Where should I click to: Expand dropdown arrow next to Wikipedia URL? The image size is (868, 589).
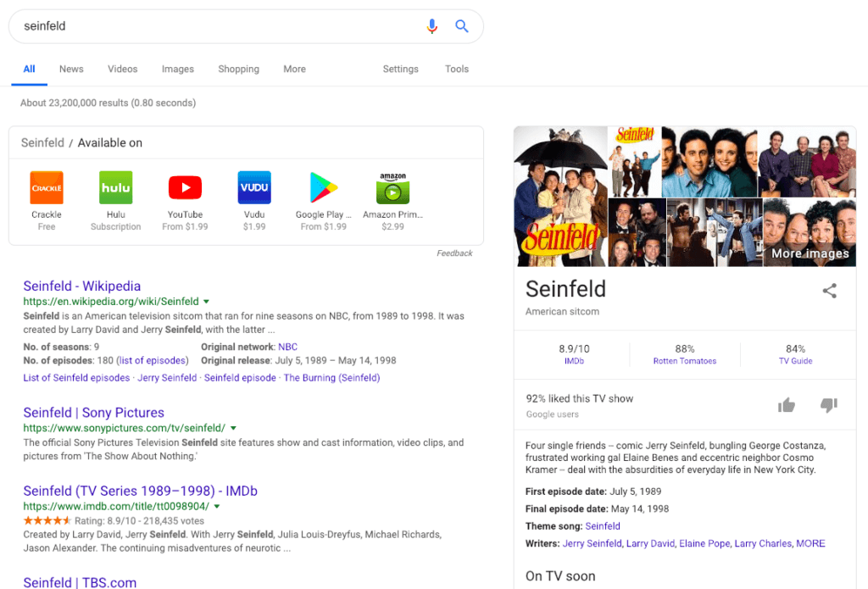click(207, 302)
